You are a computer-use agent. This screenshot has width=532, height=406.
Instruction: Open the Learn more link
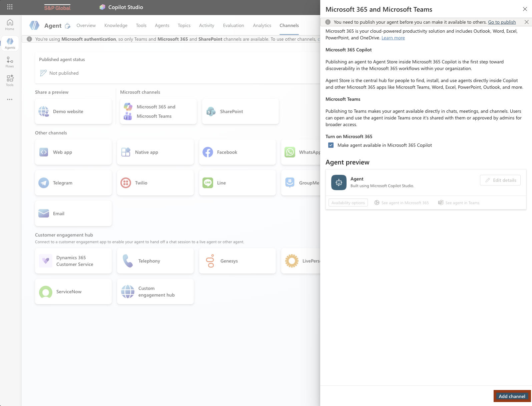pos(393,38)
